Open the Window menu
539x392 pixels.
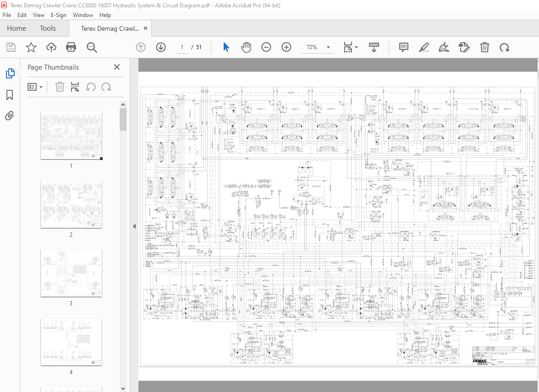[83, 15]
